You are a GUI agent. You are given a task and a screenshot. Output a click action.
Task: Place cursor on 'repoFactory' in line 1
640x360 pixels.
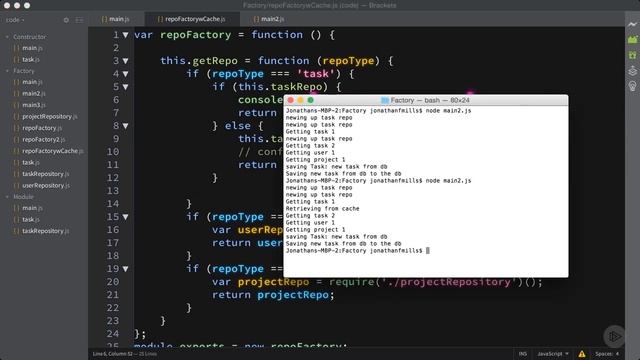[196, 35]
